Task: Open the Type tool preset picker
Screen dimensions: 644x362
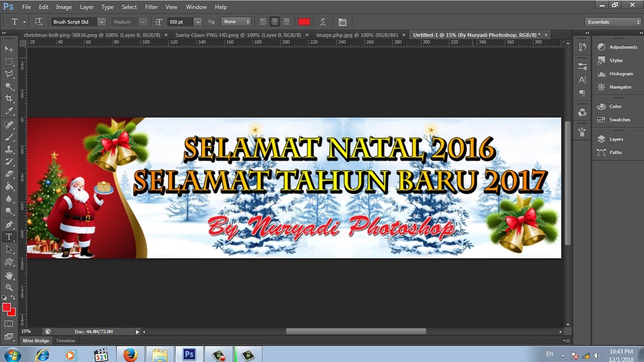Action: tap(18, 22)
